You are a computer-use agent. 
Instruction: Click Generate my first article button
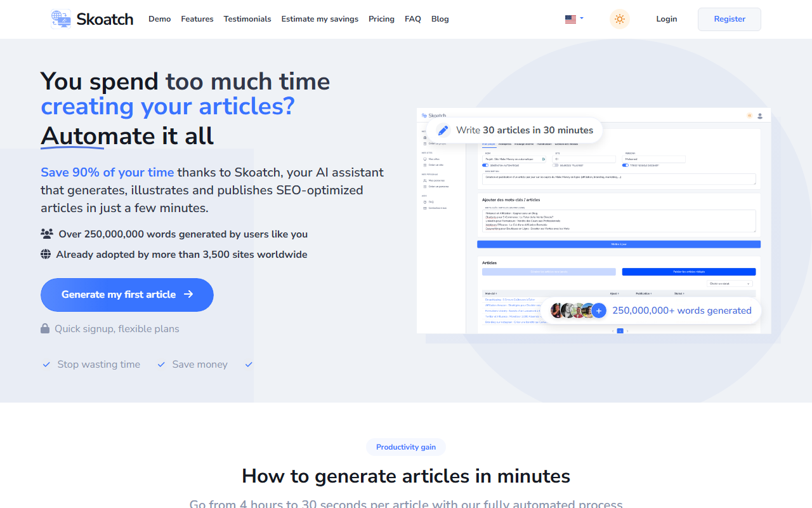(127, 295)
